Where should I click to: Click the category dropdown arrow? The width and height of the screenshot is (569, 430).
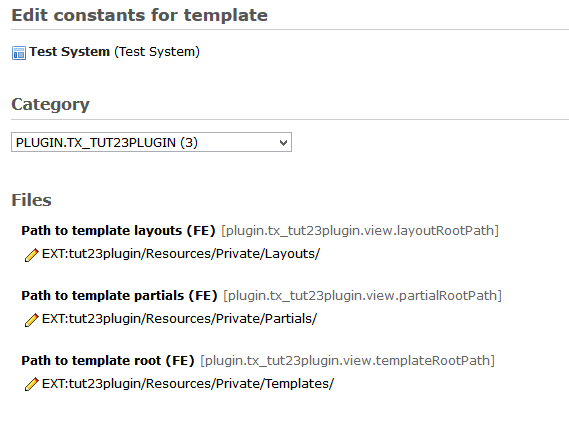(x=283, y=143)
